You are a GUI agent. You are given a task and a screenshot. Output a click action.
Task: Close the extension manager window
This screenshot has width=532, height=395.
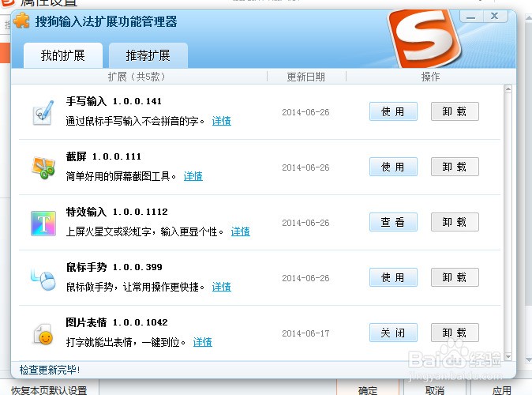tap(495, 16)
